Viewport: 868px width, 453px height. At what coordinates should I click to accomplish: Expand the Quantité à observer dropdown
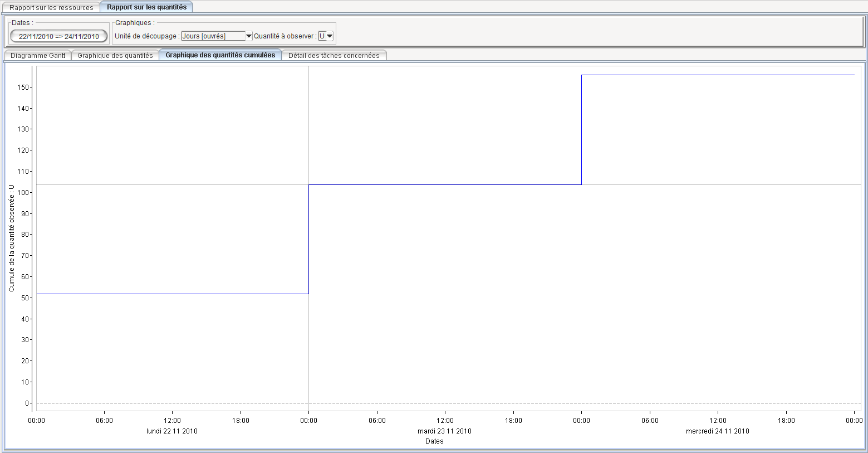click(326, 36)
